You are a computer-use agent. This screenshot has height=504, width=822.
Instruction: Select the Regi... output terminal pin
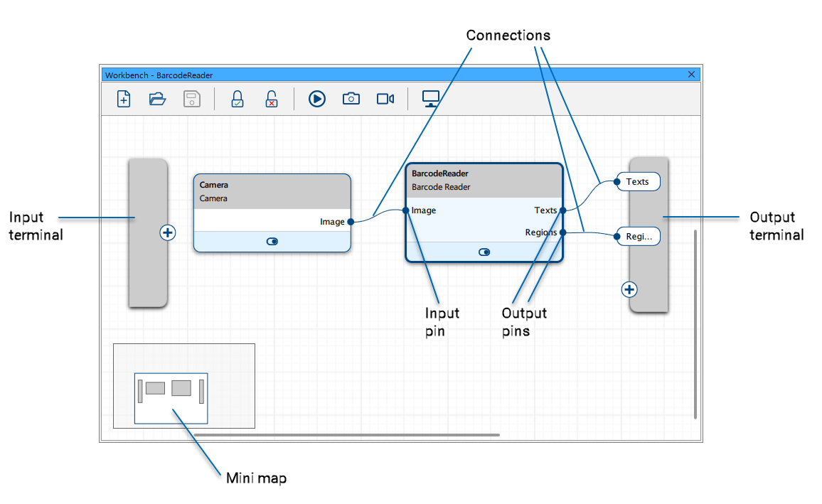pyautogui.click(x=638, y=236)
